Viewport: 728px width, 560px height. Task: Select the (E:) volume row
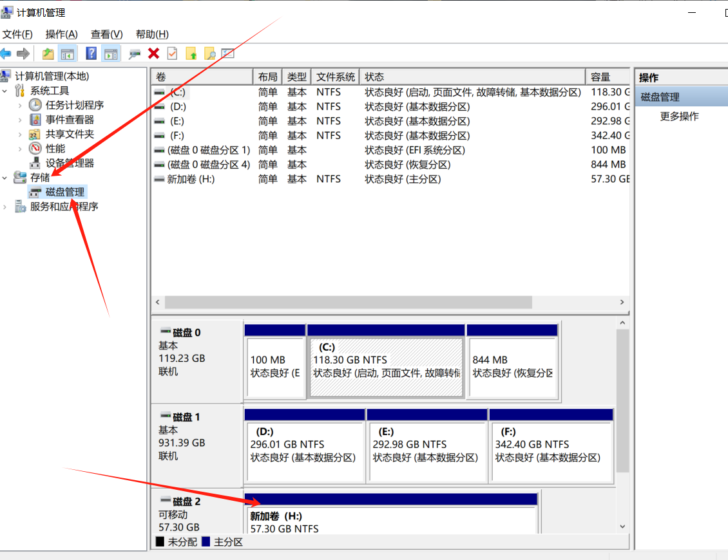(390, 121)
